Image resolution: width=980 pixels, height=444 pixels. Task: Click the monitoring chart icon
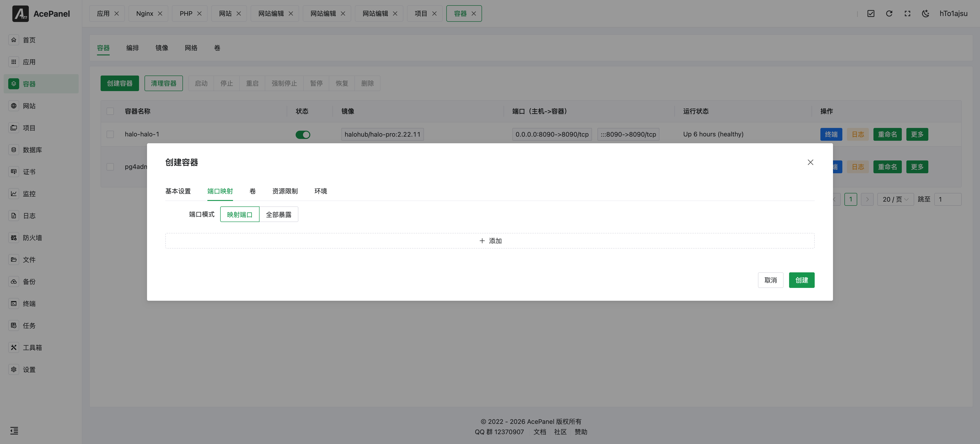[x=14, y=193]
